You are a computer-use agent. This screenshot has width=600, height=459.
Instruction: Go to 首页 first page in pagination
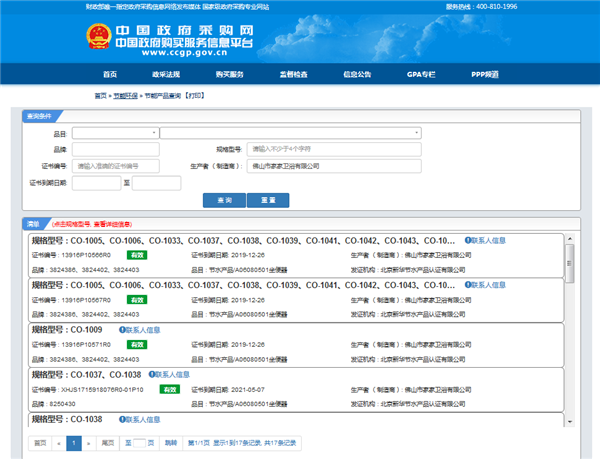tap(40, 443)
